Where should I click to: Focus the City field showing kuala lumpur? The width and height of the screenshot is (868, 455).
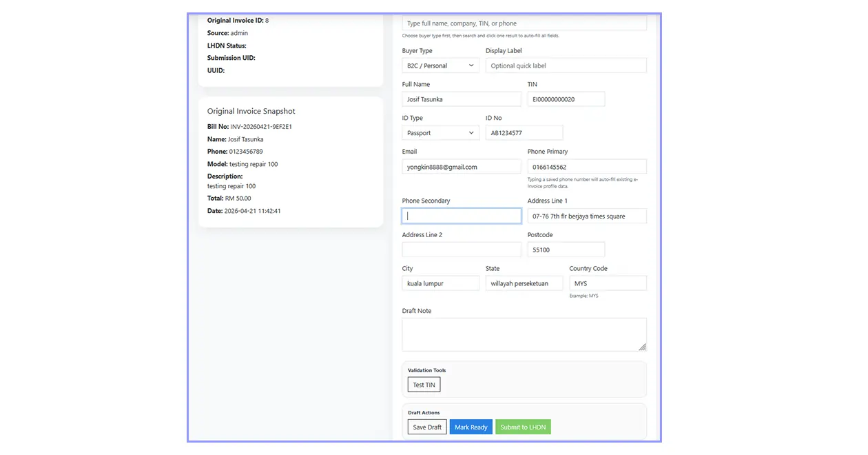click(x=440, y=283)
